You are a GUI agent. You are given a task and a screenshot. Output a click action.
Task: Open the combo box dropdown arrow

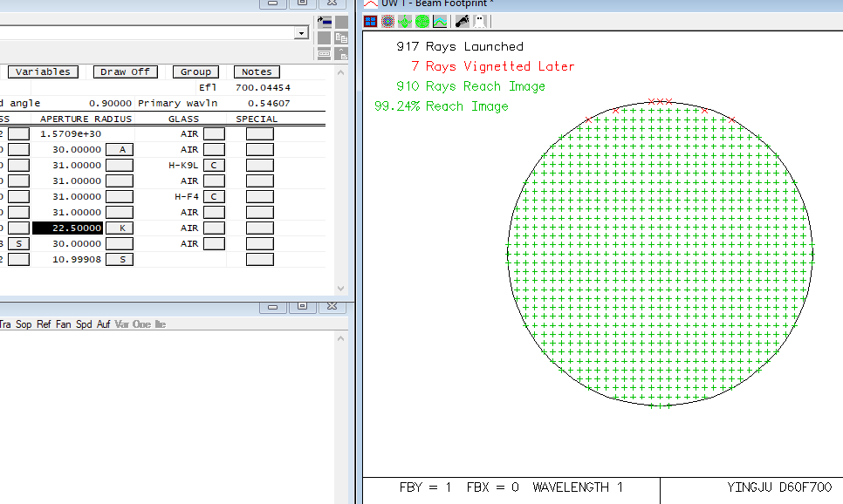point(301,33)
